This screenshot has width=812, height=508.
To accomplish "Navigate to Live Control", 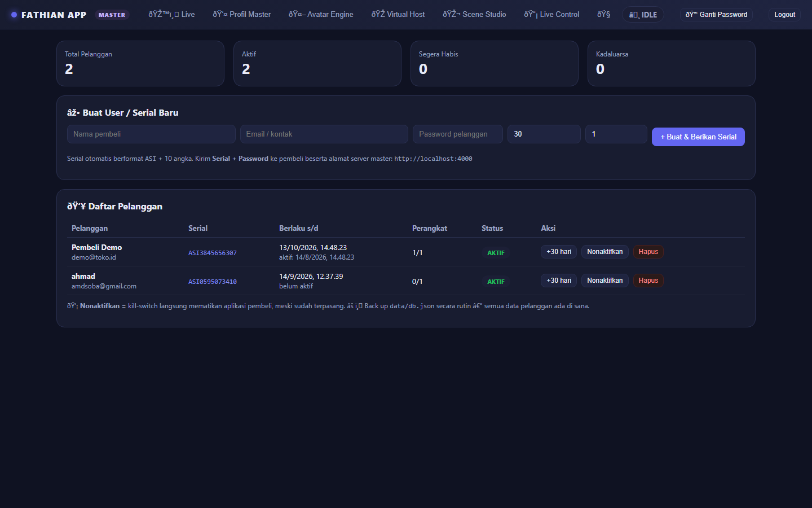I will click(551, 15).
